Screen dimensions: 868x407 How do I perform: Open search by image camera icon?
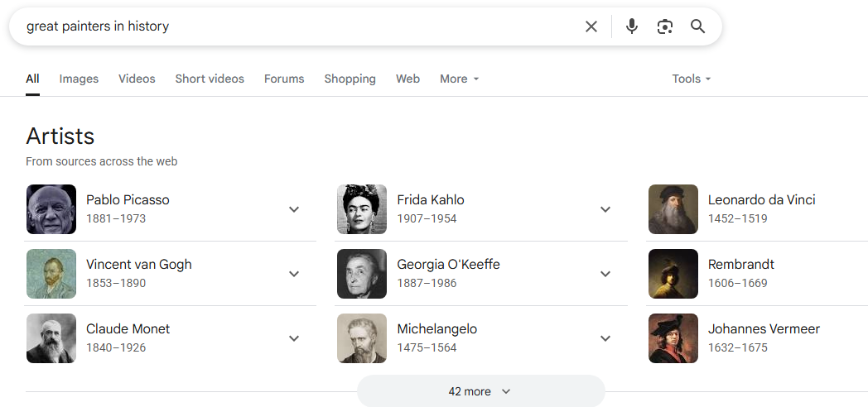[x=664, y=26]
